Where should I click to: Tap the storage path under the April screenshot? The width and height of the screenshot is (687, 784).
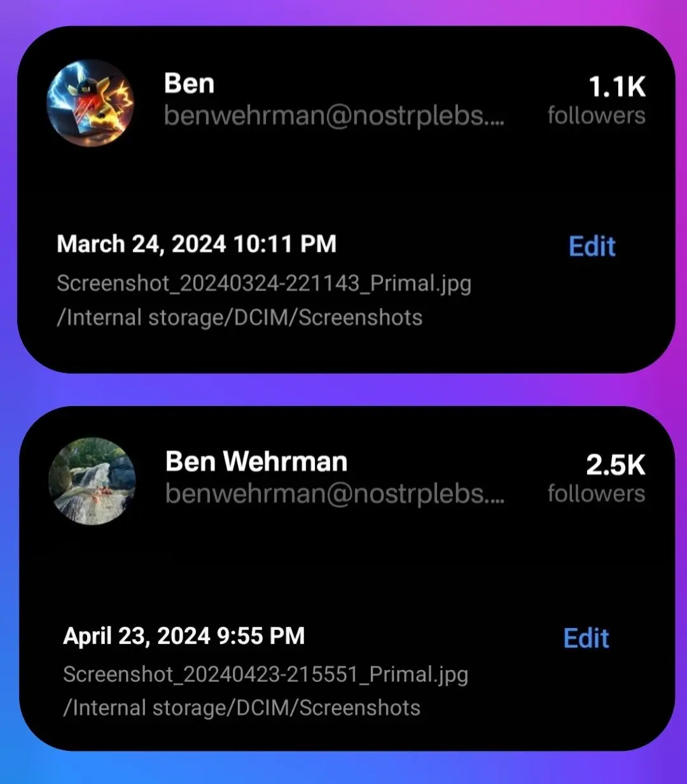click(242, 708)
